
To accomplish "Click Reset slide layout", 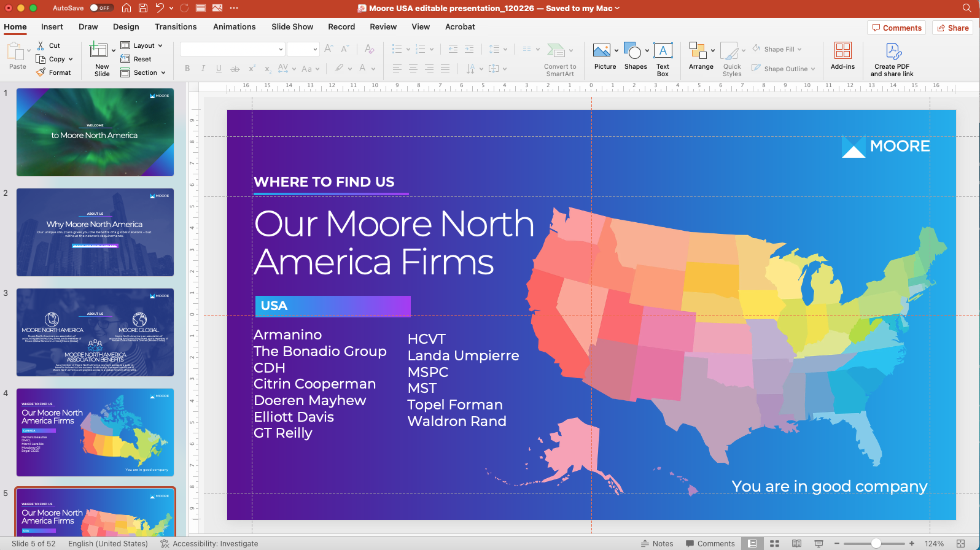I will click(136, 59).
